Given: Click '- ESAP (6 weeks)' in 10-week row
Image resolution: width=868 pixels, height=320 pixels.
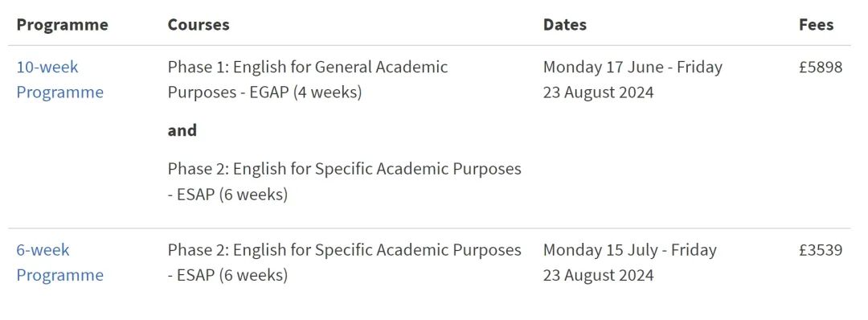Looking at the screenshot, I should coord(227,195).
